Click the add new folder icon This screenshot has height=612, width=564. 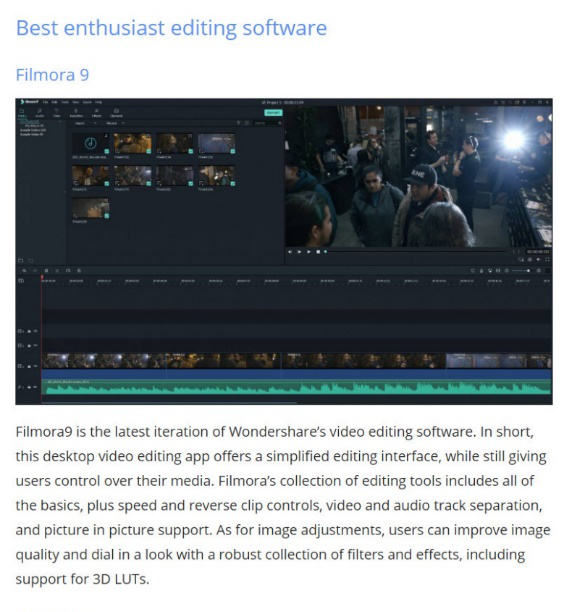21,260
